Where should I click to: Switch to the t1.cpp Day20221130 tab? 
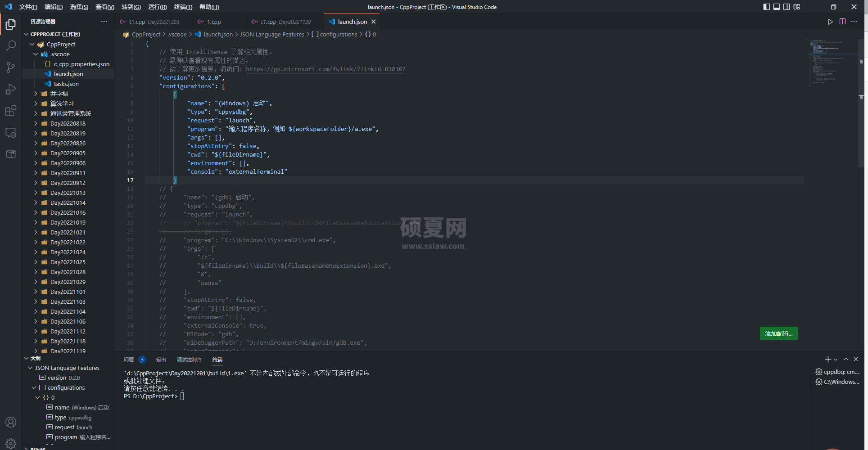[x=285, y=22]
